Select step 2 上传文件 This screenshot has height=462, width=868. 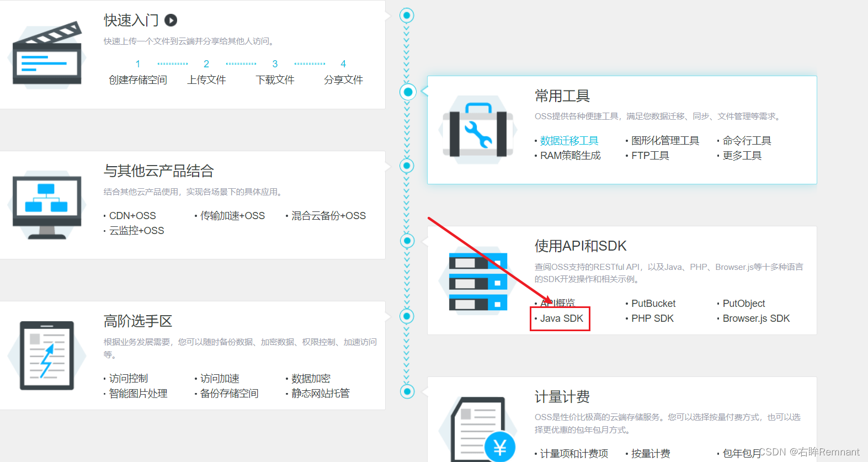tap(206, 72)
